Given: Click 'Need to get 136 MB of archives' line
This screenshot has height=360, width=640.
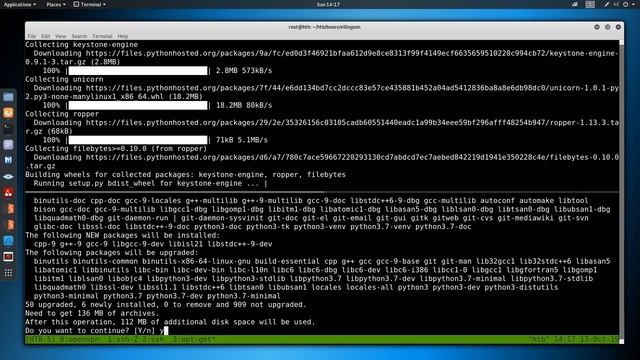Looking at the screenshot, I should pos(92,313).
